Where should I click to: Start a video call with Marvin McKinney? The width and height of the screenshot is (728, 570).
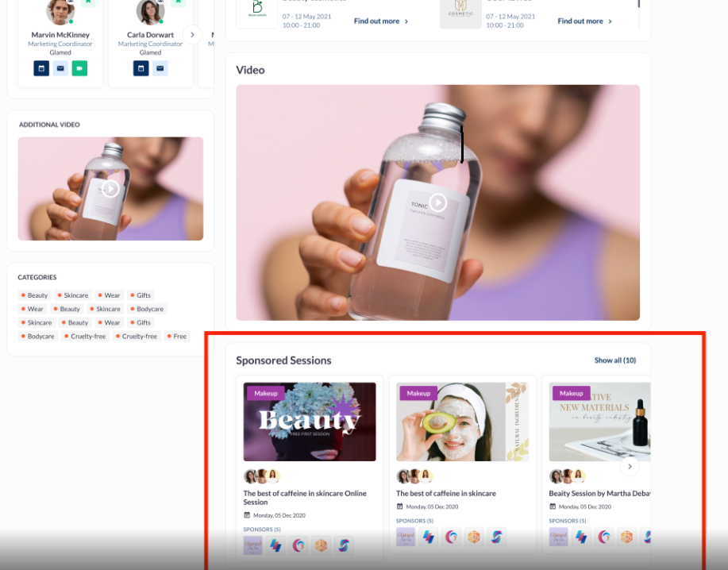click(79, 68)
